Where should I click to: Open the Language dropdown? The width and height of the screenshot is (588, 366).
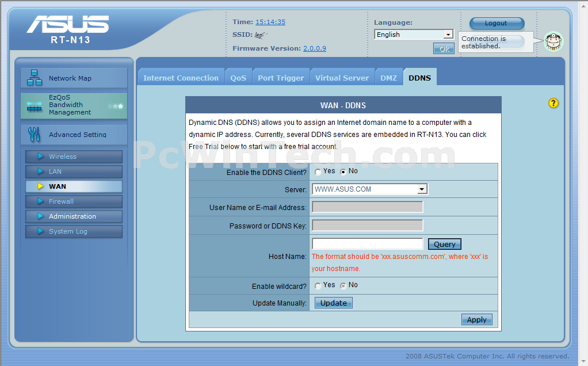coord(414,35)
